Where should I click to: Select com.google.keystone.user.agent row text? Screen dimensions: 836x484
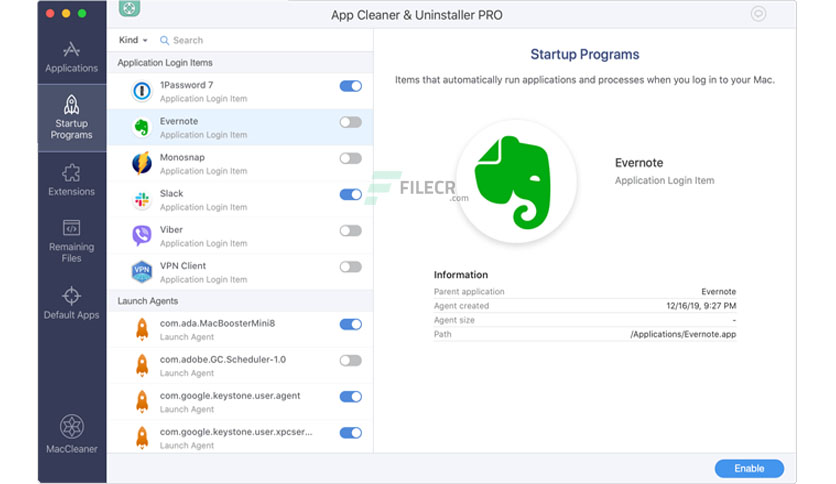230,396
